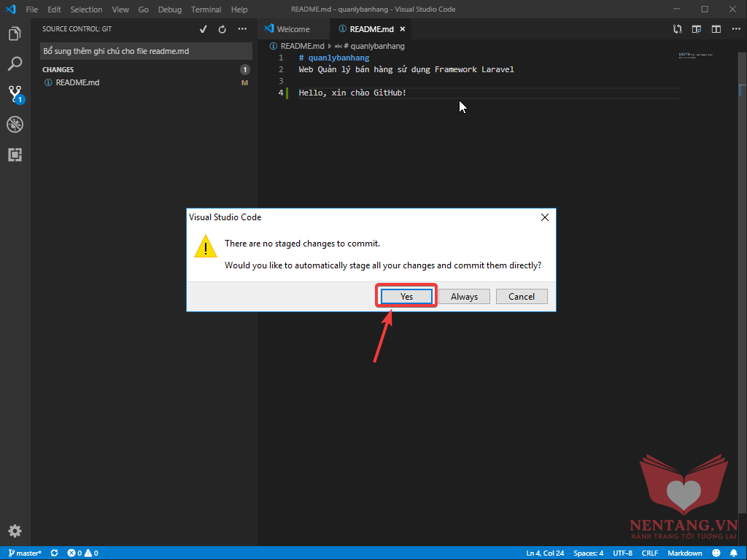Open the Explorer view in activity bar
Image resolution: width=747 pixels, height=560 pixels.
15,34
